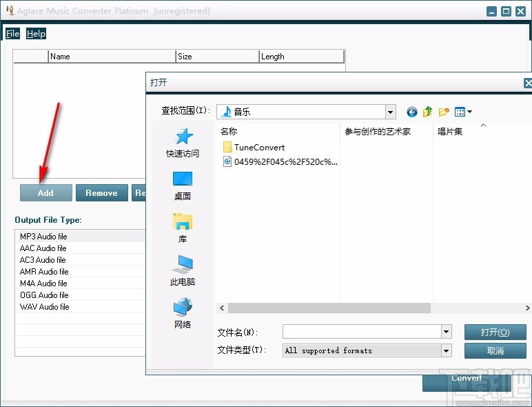The width and height of the screenshot is (532, 407).
Task: Click the TuneConvert folder icon
Action: pos(227,148)
